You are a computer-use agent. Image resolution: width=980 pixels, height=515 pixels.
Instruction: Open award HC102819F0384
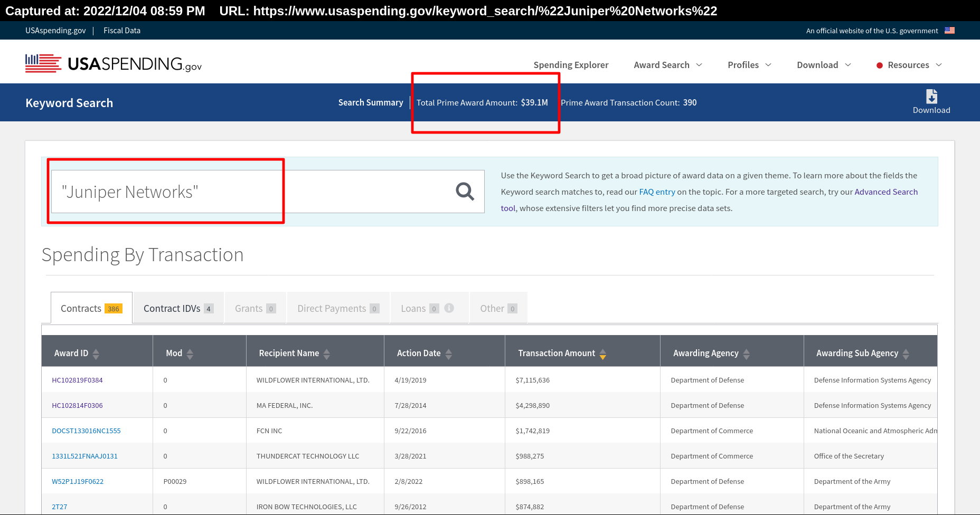(x=77, y=380)
